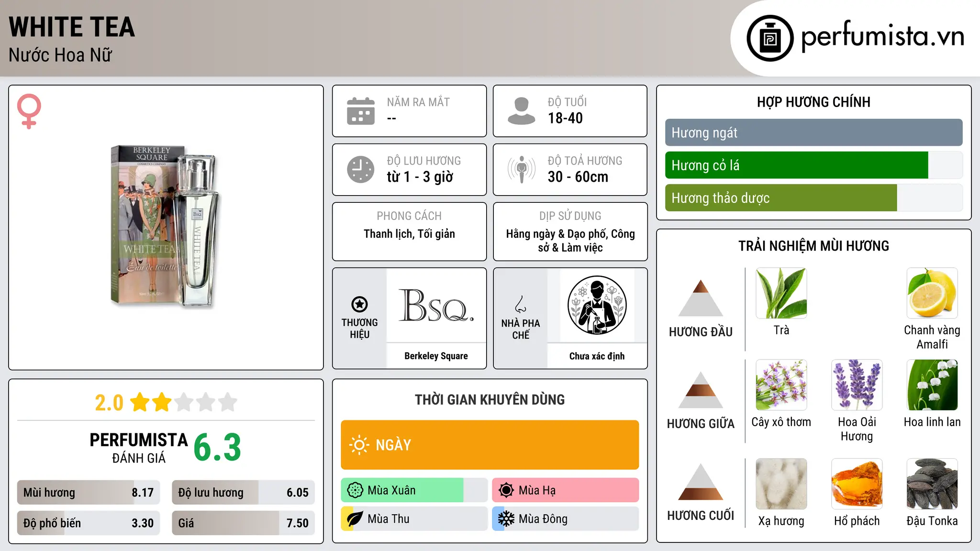
Task: Click the pink female gender symbol
Action: coord(29,111)
